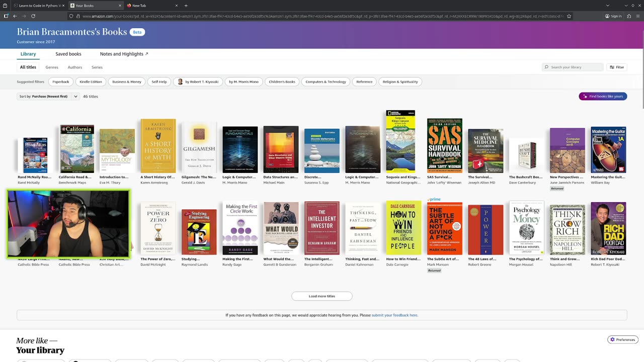The width and height of the screenshot is (644, 362).
Task: Open The Psychology of Money cover
Action: pos(526,228)
